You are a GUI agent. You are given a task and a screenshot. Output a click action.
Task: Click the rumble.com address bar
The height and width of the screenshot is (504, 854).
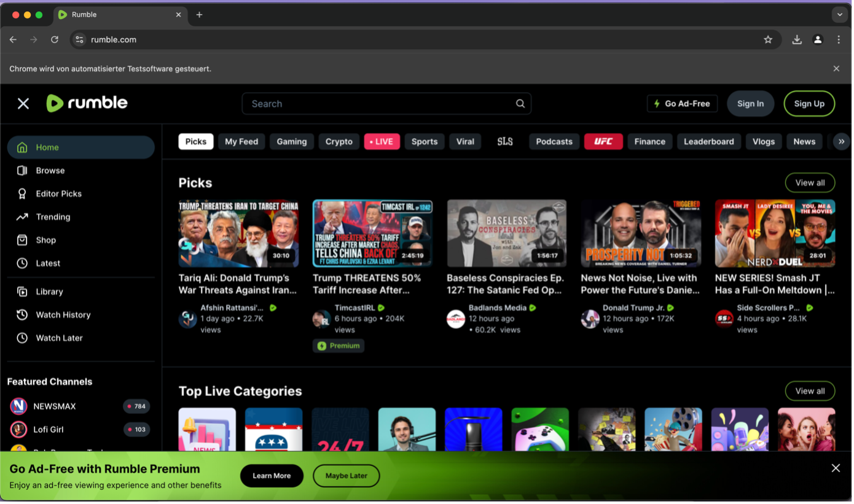point(425,40)
